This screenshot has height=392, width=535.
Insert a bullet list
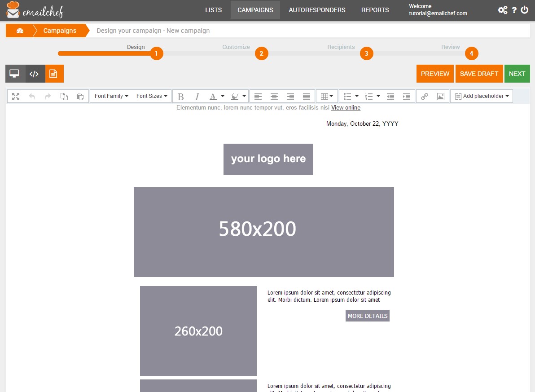pos(347,97)
